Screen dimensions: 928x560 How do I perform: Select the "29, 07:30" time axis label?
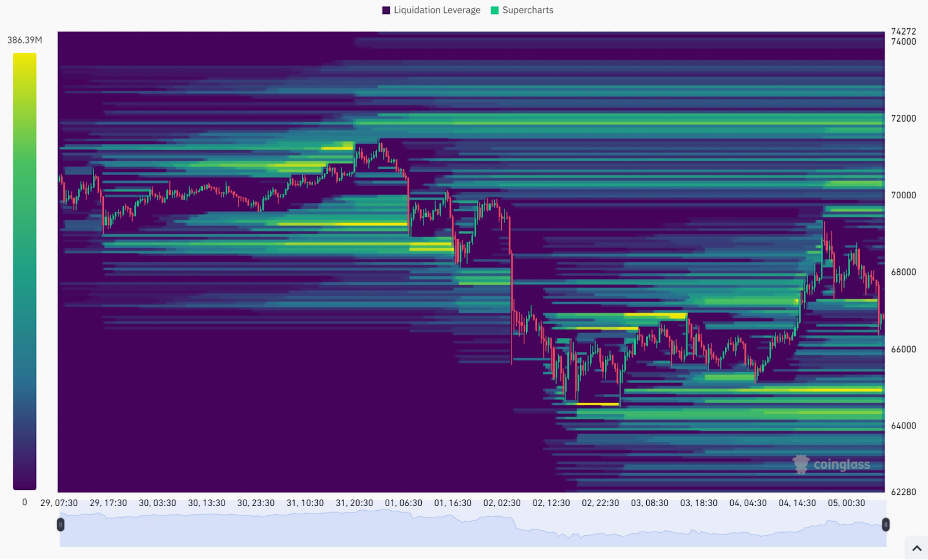point(59,503)
